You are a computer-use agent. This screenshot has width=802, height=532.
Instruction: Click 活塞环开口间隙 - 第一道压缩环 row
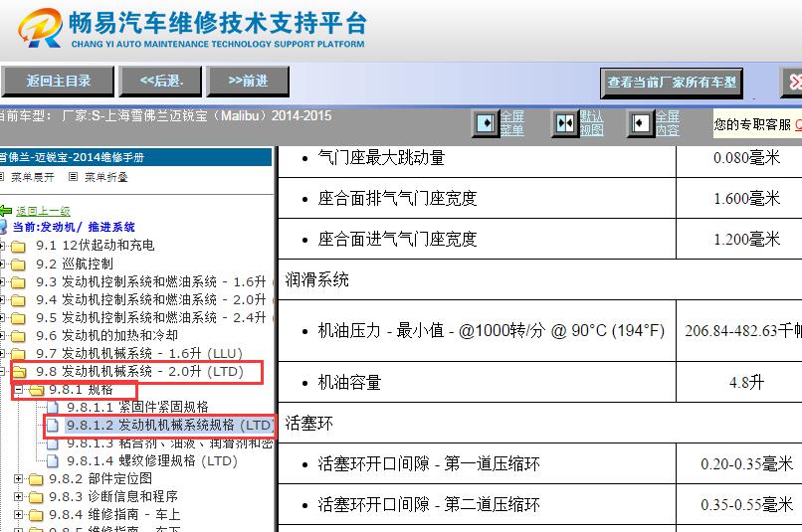[429, 464]
